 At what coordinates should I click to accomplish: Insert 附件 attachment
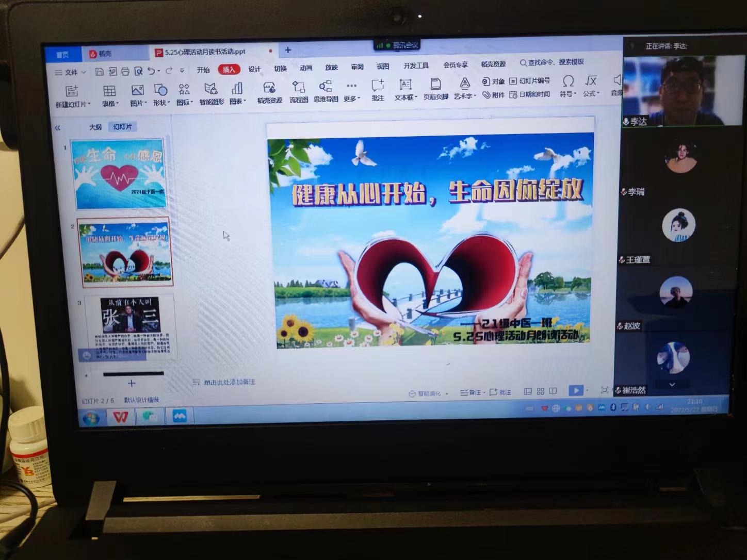(x=494, y=95)
